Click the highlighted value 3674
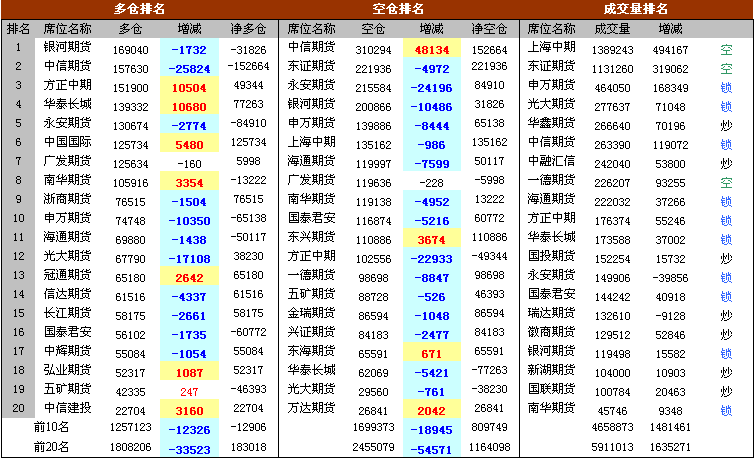This screenshot has width=755, height=458. pyautogui.click(x=431, y=240)
